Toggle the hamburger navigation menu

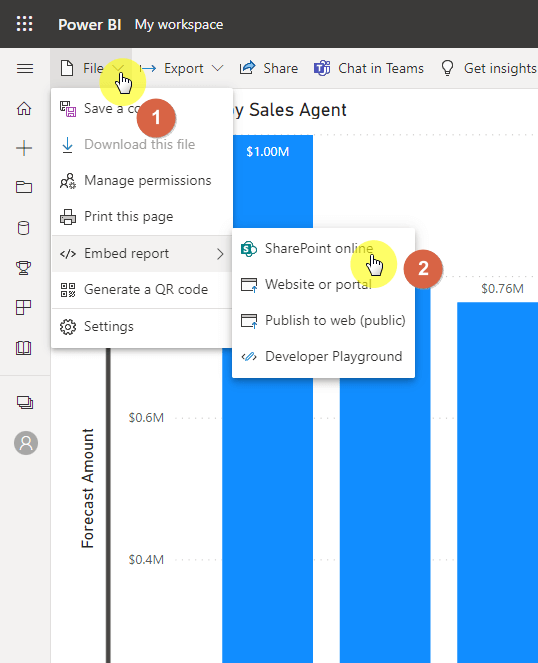click(x=25, y=68)
